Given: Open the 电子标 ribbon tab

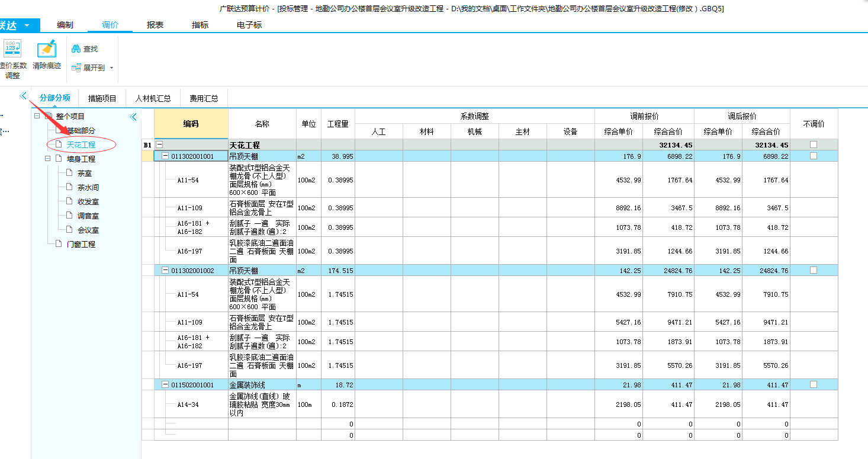Looking at the screenshot, I should (249, 25).
